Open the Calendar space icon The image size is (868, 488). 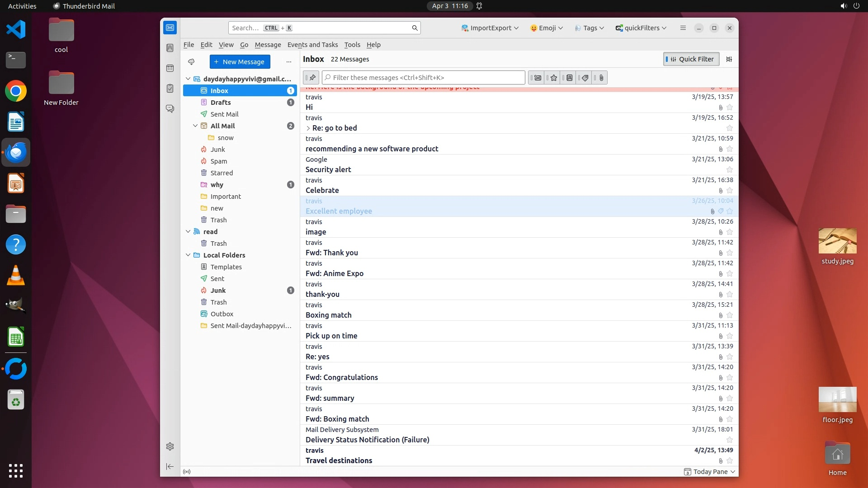170,68
